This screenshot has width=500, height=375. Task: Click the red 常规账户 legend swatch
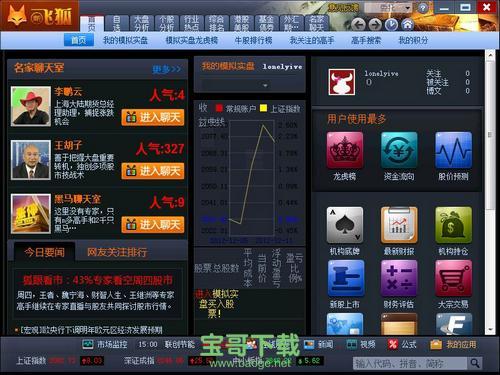point(219,108)
